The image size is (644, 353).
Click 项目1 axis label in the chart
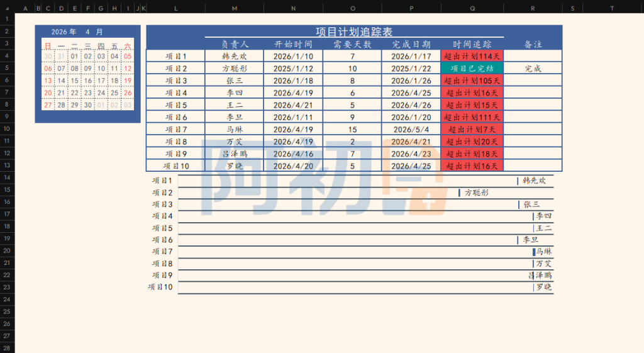[x=162, y=181]
